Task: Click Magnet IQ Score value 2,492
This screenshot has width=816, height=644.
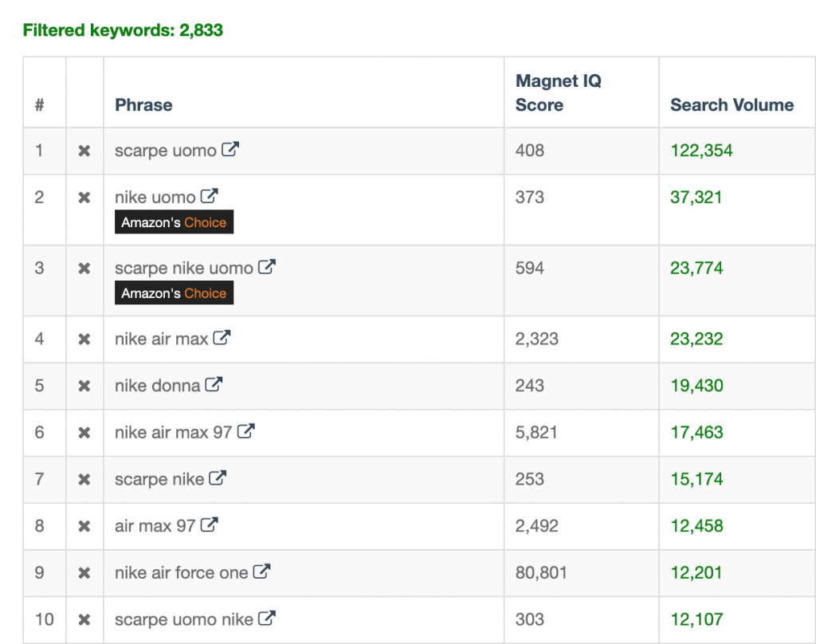Action: coord(536,526)
